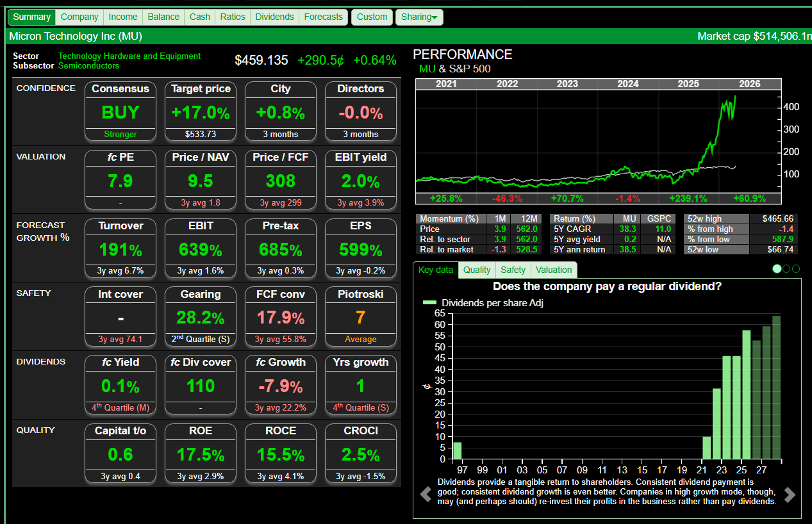This screenshot has width=812, height=524.
Task: Open the Forecasts tab
Action: [323, 17]
